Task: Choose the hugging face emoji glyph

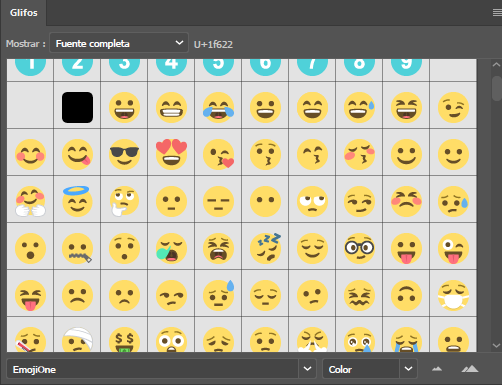Action: click(x=30, y=201)
